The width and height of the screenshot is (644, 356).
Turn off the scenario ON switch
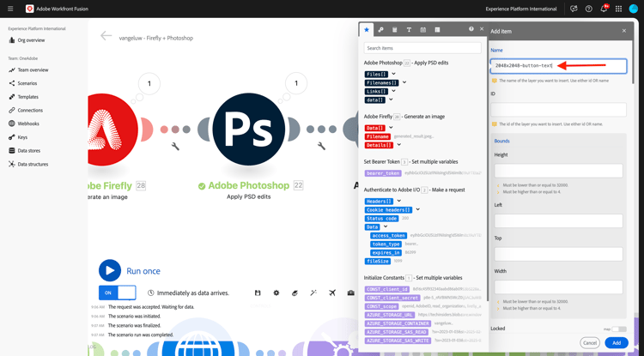click(117, 293)
